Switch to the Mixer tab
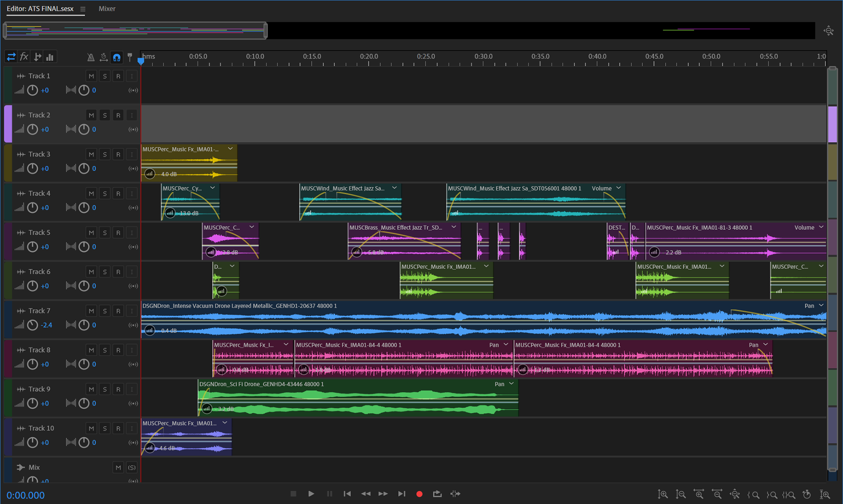Screen dimensions: 843x504 (107, 9)
